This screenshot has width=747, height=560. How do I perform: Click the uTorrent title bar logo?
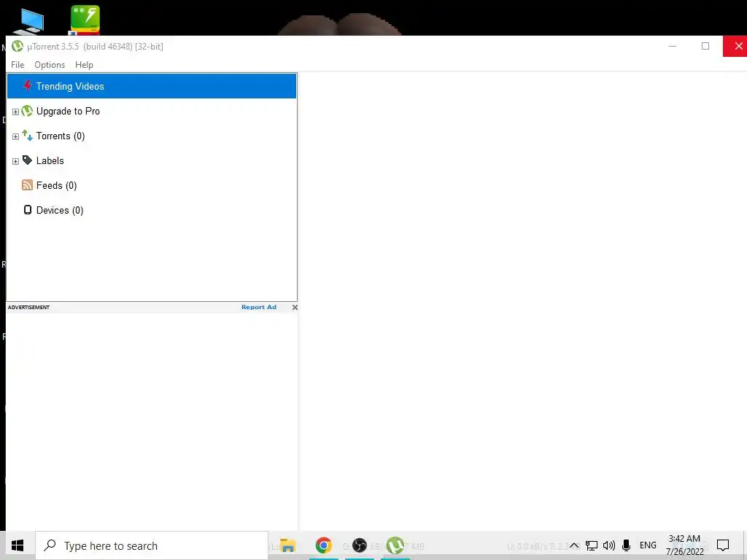click(18, 46)
